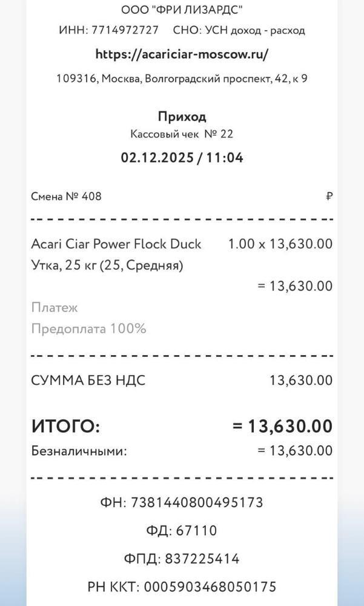Click the СНО: УСН доход - расход text

click(x=239, y=30)
